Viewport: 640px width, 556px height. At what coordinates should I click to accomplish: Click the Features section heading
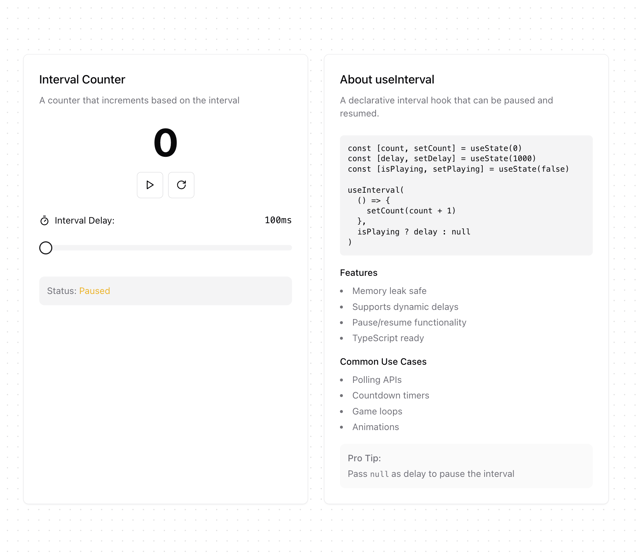click(359, 273)
